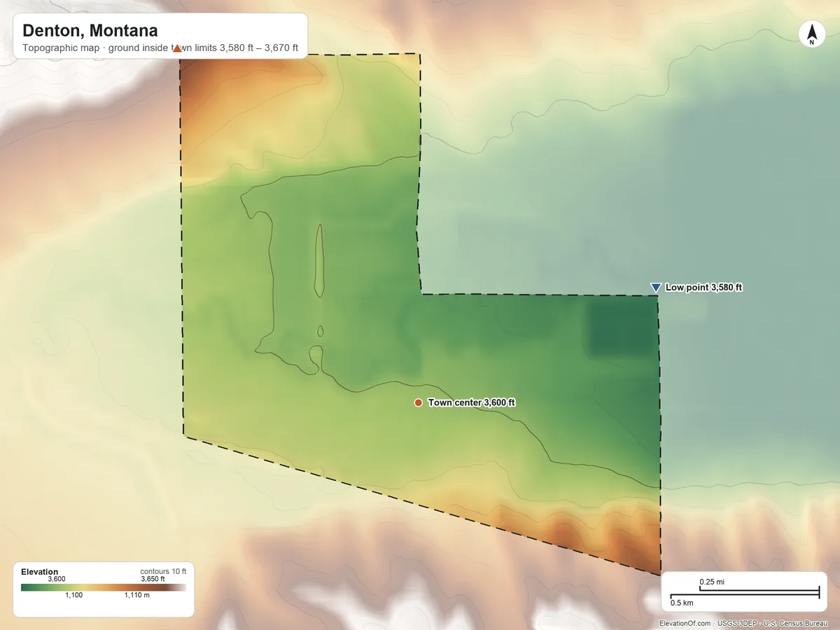Viewport: 840px width, 630px height.
Task: Click the Denton, Montana title
Action: [x=90, y=31]
